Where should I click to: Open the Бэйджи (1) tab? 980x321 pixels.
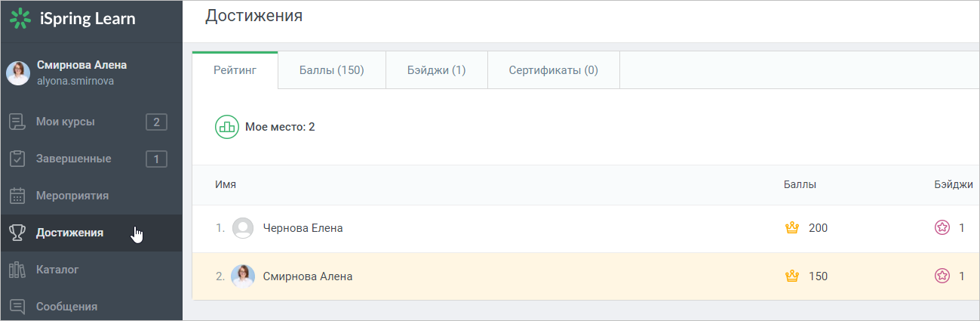(437, 70)
